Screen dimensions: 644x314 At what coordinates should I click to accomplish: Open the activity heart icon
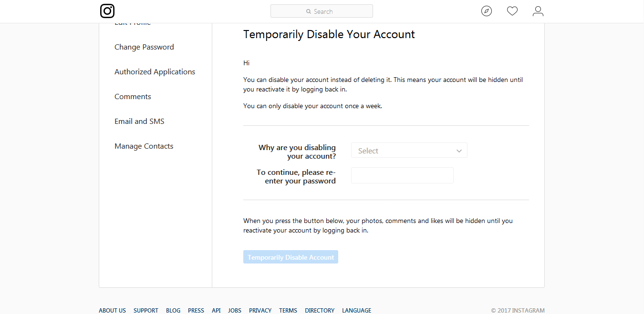512,11
